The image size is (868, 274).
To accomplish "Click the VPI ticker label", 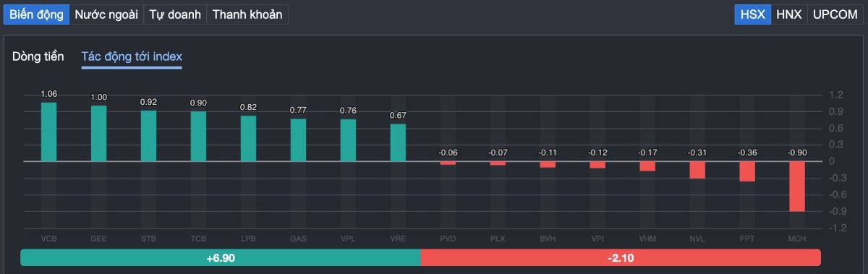I will (597, 239).
